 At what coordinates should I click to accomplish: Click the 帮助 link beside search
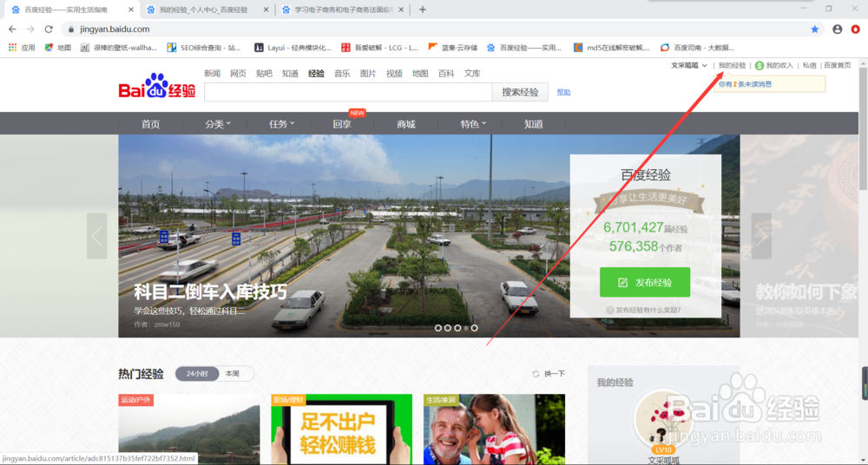[x=563, y=93]
